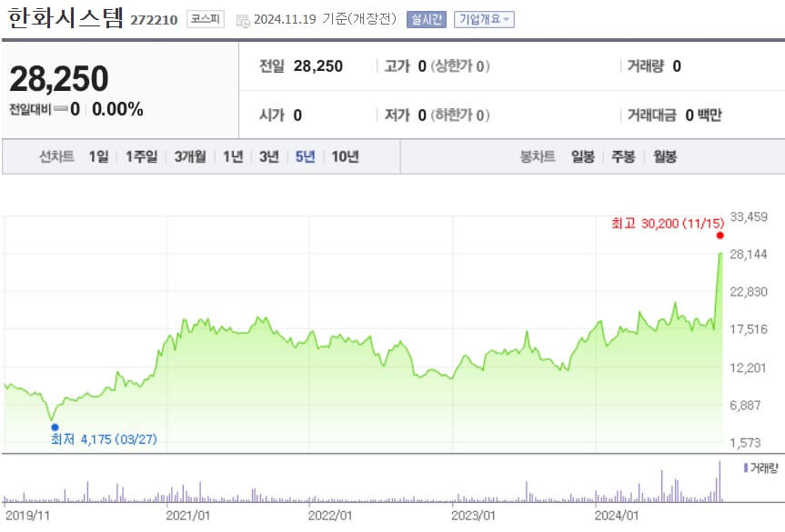Image resolution: width=785 pixels, height=532 pixels.
Task: Select the 3개월 line chart period
Action: pos(190,156)
